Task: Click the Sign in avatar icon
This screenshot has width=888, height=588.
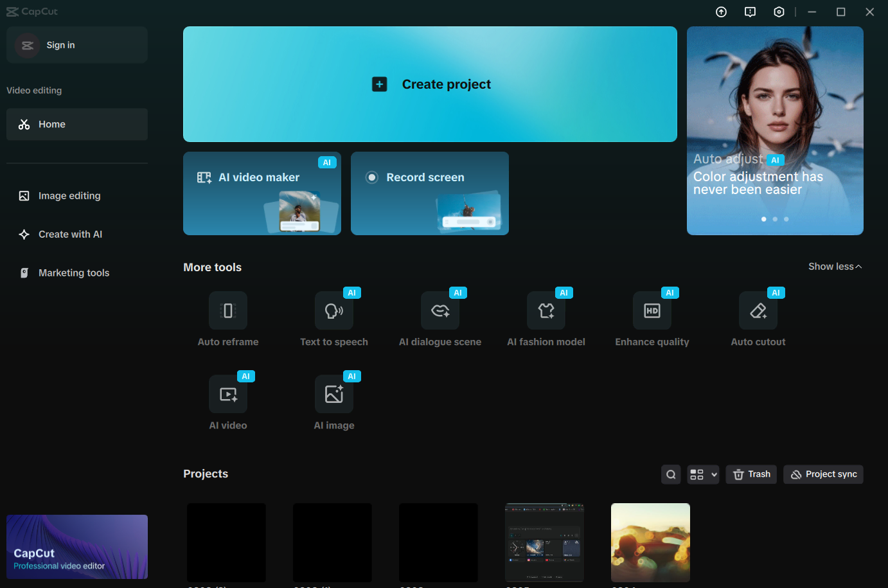Action: pyautogui.click(x=28, y=45)
